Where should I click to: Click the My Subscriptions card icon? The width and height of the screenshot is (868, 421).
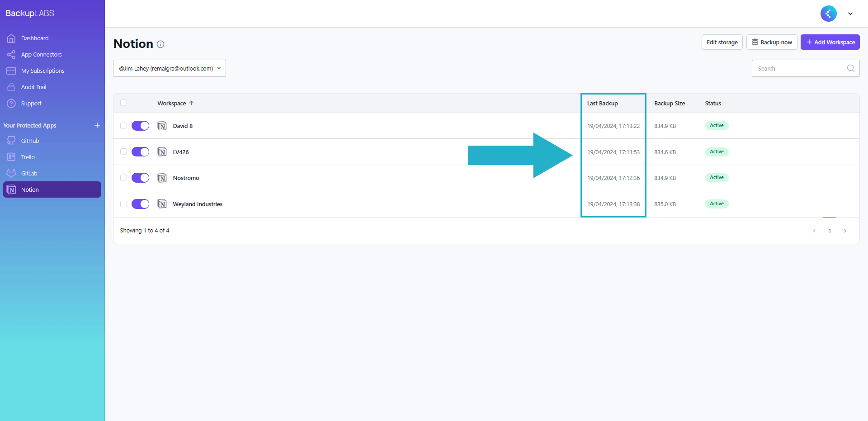point(11,71)
